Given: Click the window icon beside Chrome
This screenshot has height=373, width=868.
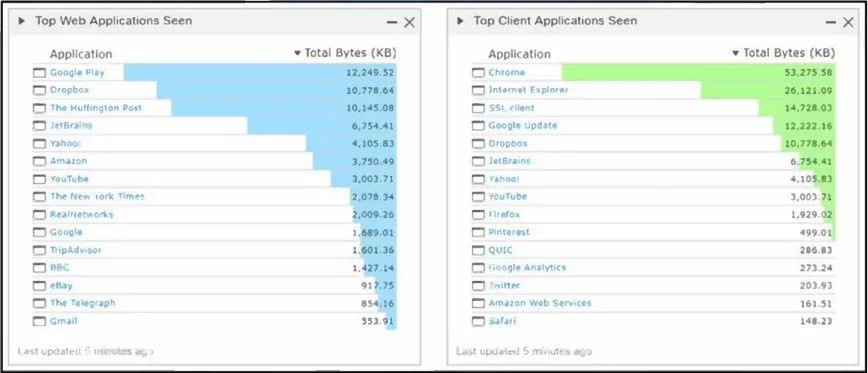Looking at the screenshot, I should [x=478, y=73].
